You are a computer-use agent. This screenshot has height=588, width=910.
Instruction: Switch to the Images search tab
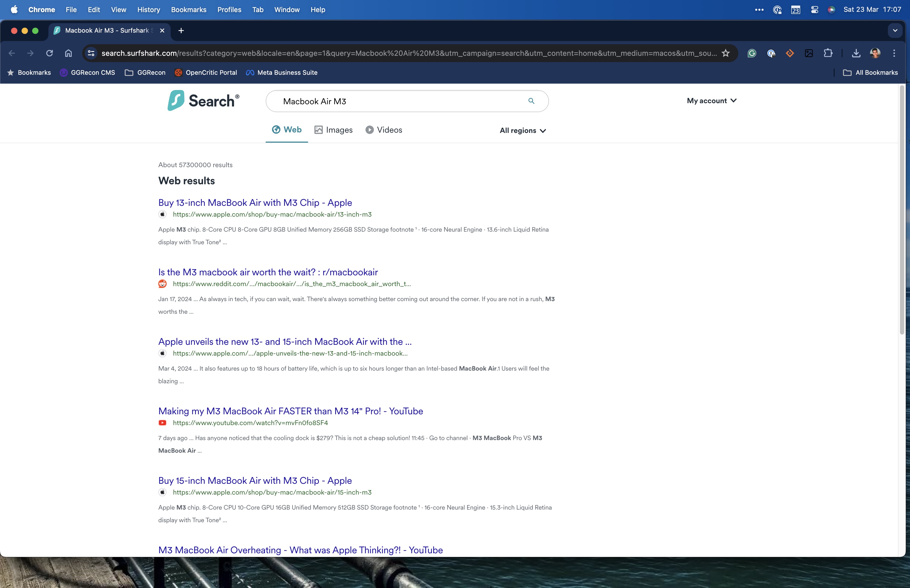tap(333, 130)
